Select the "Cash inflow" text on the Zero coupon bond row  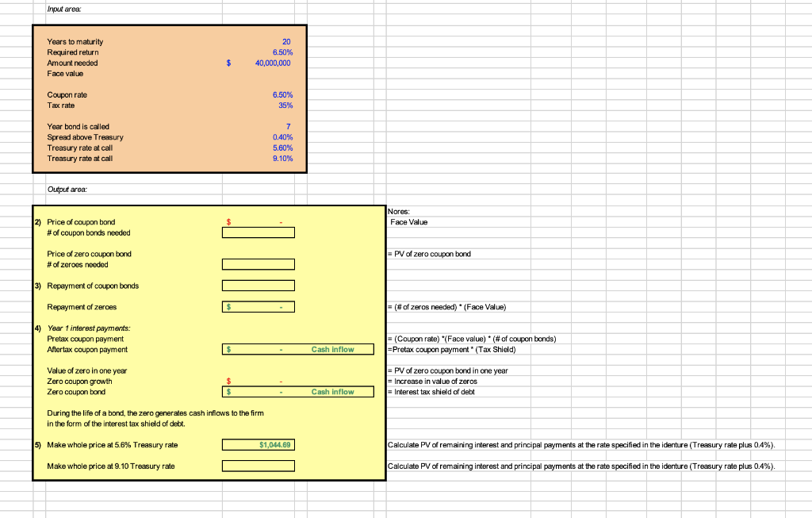332,392
